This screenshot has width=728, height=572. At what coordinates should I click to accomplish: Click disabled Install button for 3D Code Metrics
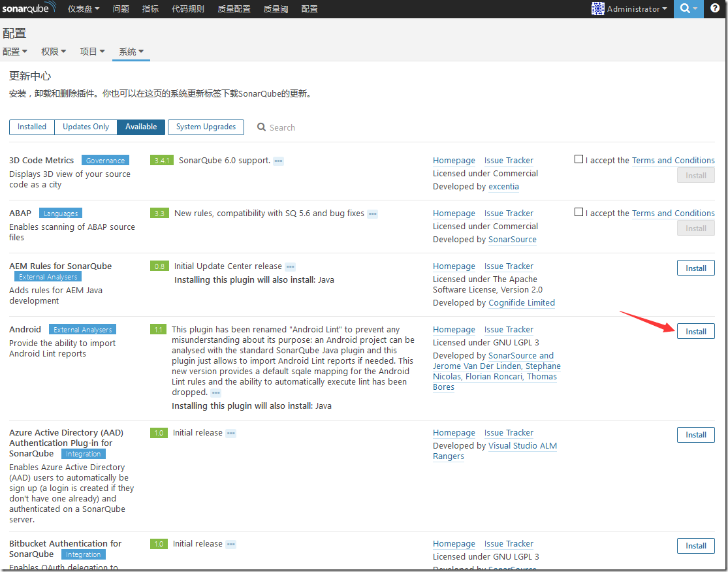tap(695, 175)
